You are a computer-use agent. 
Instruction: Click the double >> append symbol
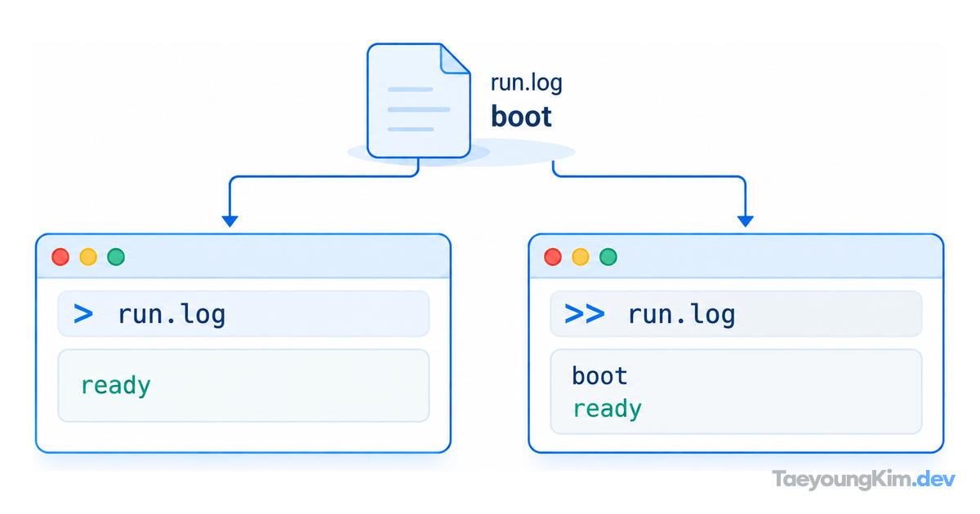(585, 314)
